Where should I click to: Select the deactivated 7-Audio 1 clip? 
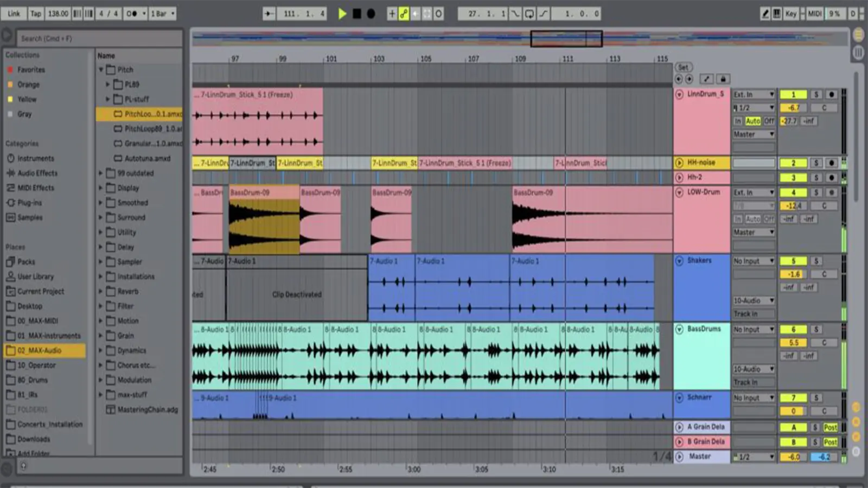(297, 288)
